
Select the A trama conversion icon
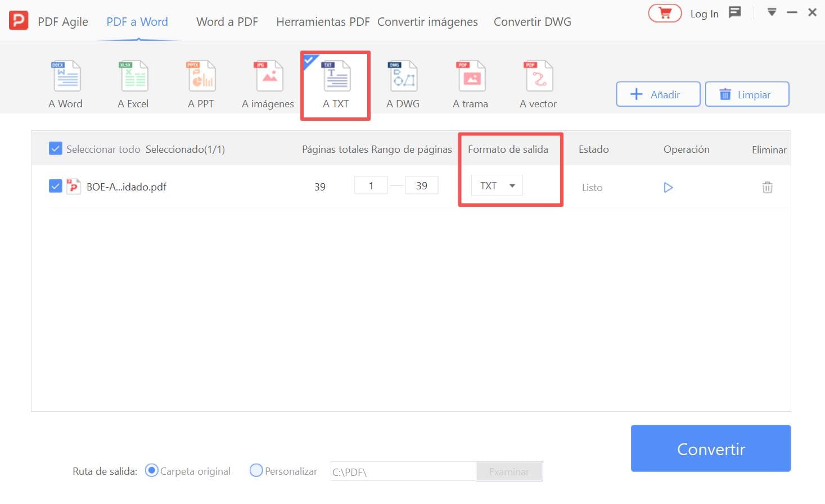pos(471,77)
